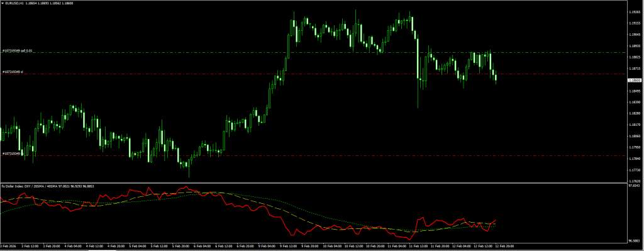644x251 pixels.
Task: Click price level 1.18390 on price scale
Action: (635, 102)
